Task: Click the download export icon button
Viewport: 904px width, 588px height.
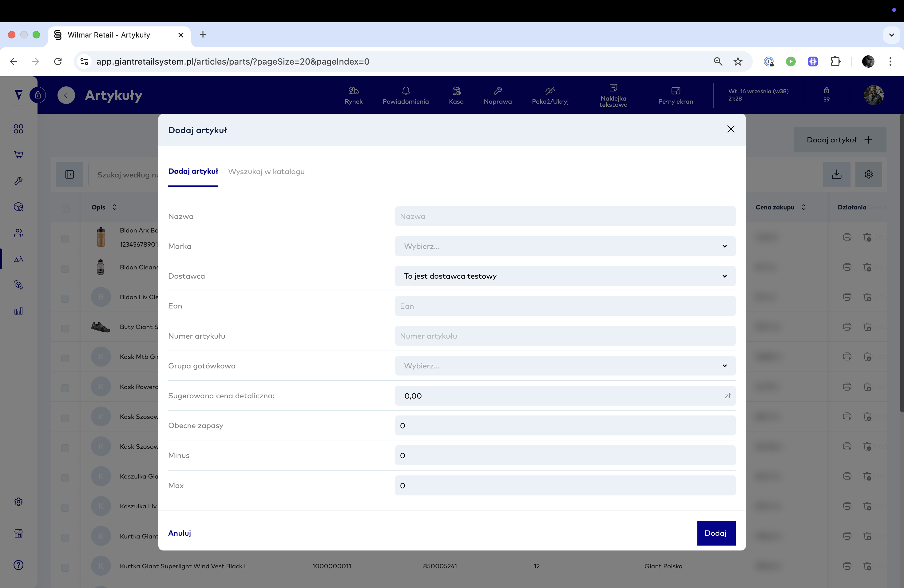Action: (x=836, y=174)
